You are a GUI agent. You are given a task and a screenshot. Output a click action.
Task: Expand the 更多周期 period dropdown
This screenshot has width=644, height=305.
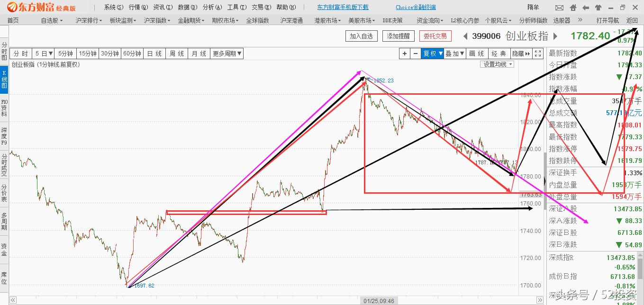click(x=227, y=54)
